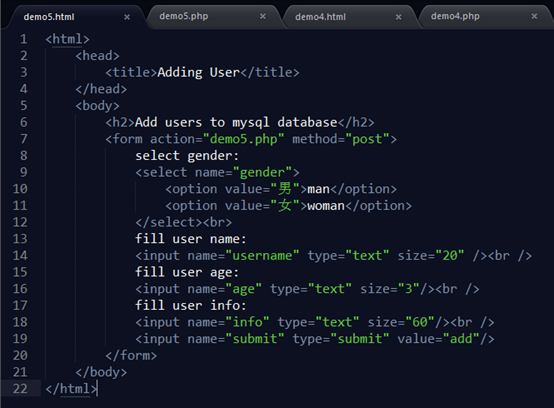
Task: Click line number 22 in gutter
Action: click(x=20, y=389)
